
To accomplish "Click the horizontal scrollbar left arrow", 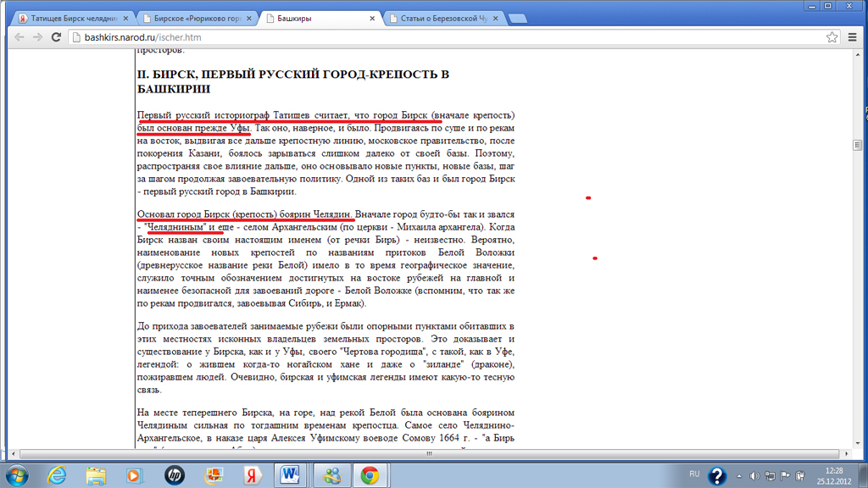I will 14,454.
